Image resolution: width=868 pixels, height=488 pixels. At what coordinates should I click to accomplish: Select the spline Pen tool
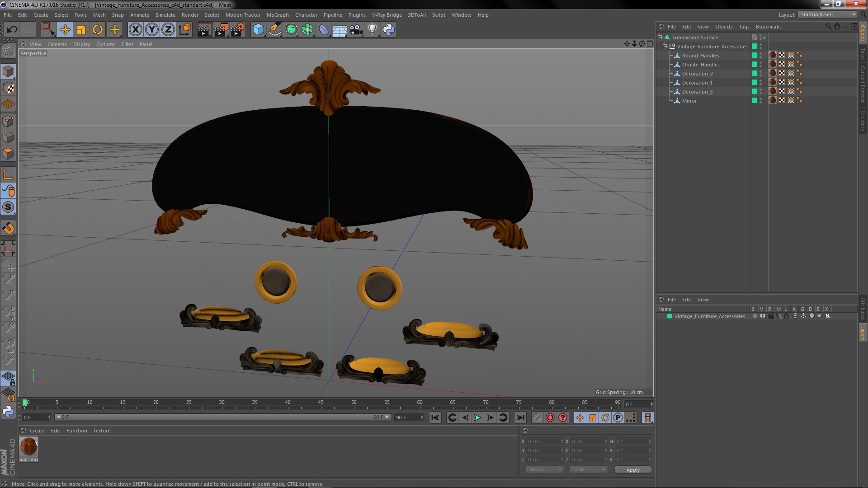coord(274,30)
